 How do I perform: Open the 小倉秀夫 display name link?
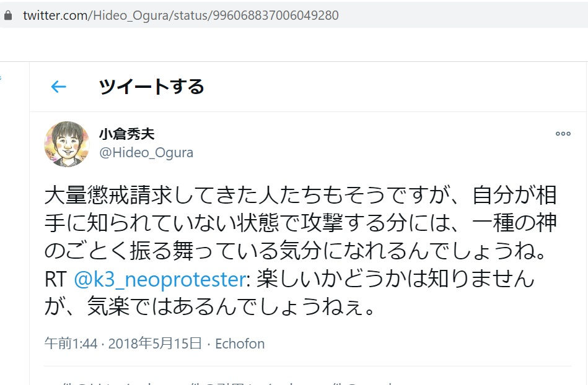click(x=126, y=134)
